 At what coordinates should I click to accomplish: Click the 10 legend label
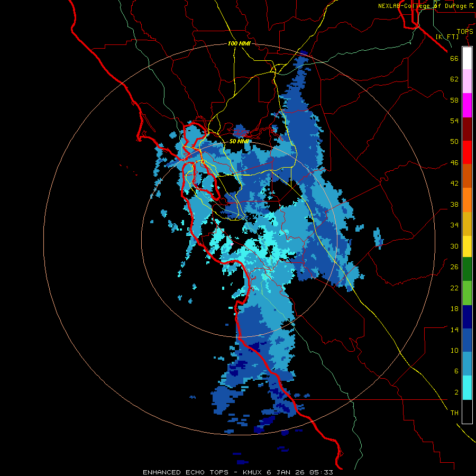coord(454,351)
